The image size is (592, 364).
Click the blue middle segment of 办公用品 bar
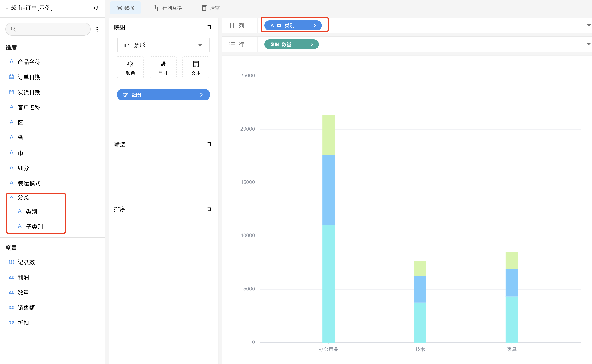pos(328,190)
